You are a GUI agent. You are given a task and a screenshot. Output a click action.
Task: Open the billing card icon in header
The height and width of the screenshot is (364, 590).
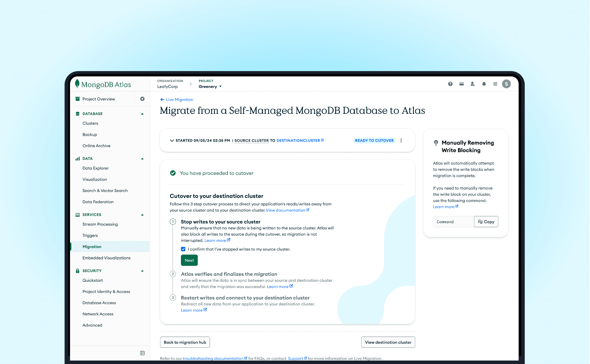[461, 84]
